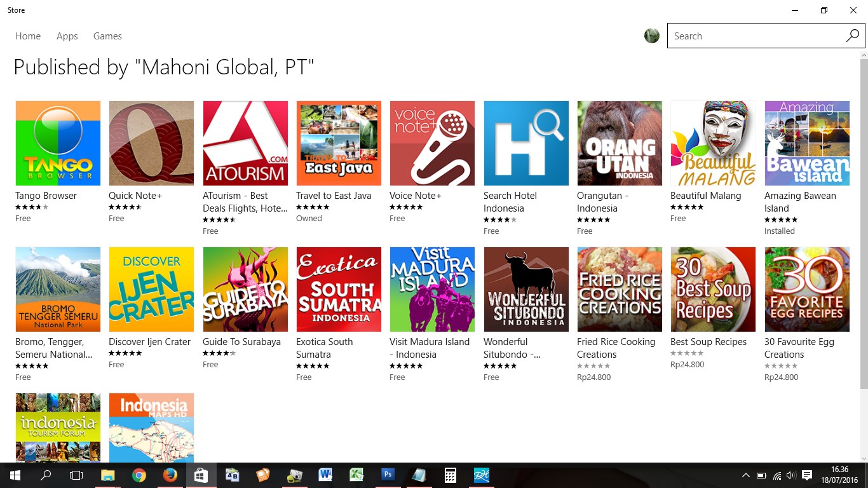
Task: Open Excel from the taskbar
Action: click(356, 475)
